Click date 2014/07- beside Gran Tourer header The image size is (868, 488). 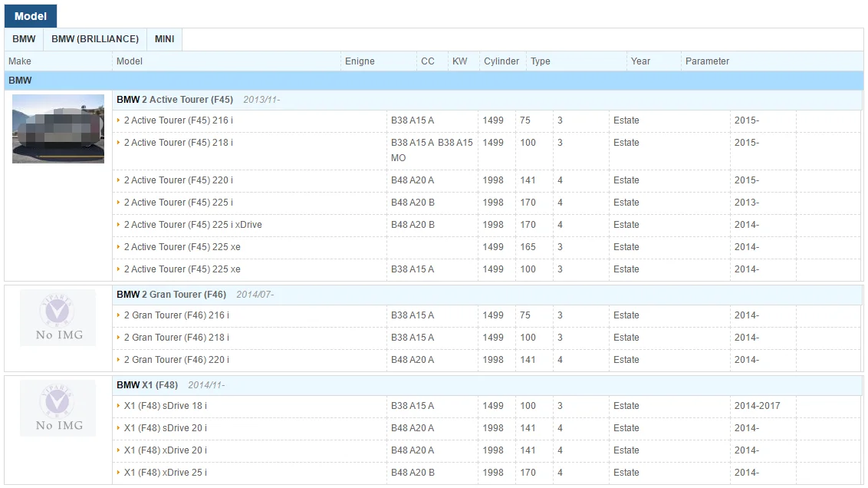pyautogui.click(x=255, y=295)
